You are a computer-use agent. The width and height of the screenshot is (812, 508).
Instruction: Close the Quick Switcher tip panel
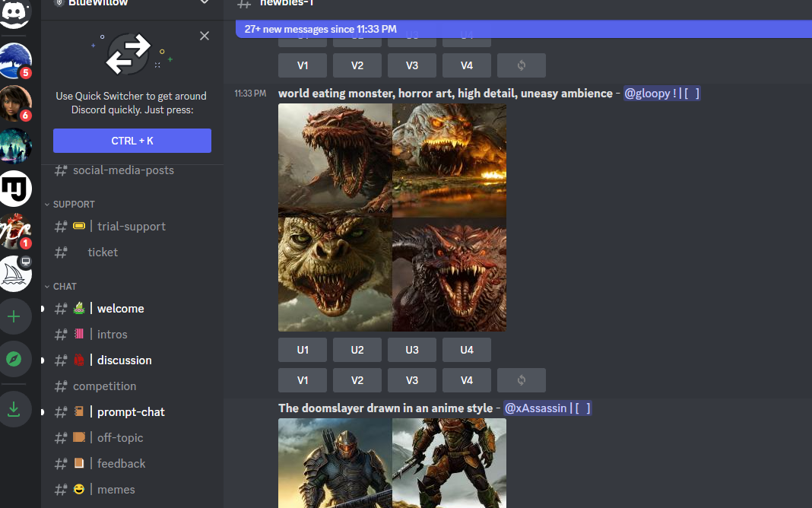[205, 36]
